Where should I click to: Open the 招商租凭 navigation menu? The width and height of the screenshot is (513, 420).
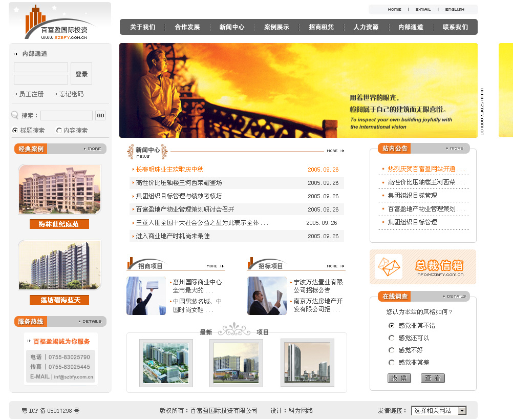coord(322,27)
